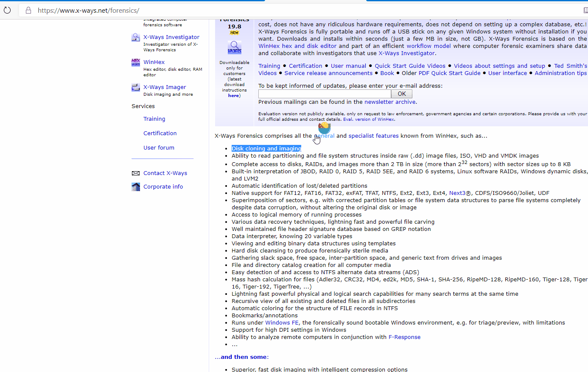Click the X-Ways Forensics magnifier product icon
This screenshot has height=372, width=588.
tap(235, 47)
